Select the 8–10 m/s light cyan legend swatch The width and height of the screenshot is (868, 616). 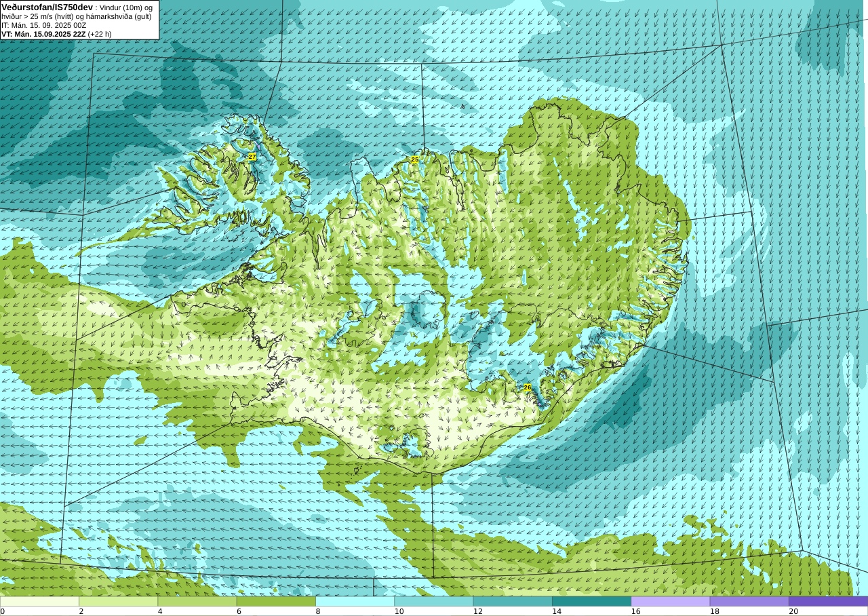355,601
